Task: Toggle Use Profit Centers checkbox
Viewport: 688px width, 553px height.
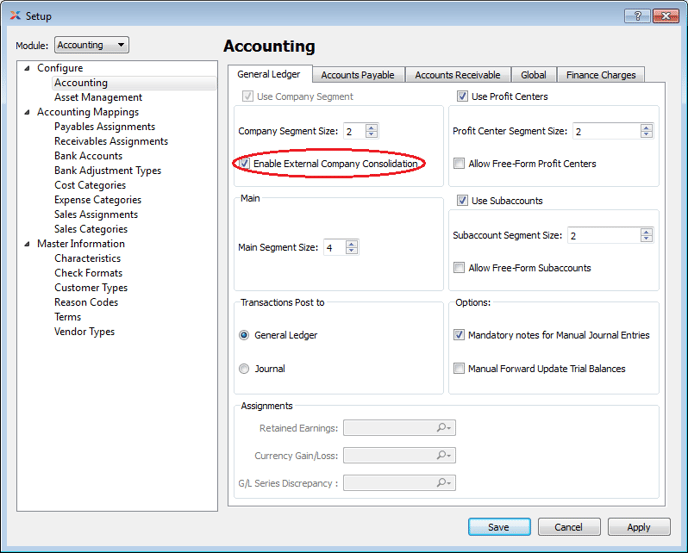Action: (462, 97)
